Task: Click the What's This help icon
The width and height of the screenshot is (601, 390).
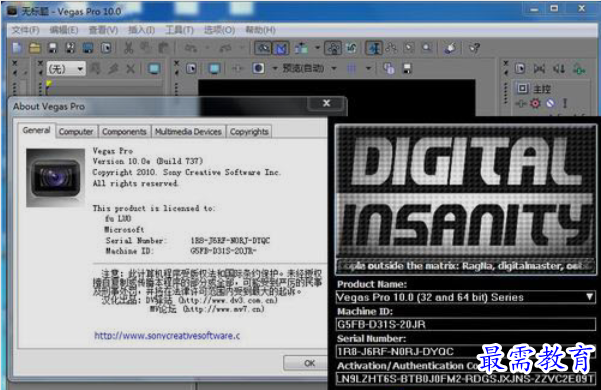Action: tap(475, 48)
